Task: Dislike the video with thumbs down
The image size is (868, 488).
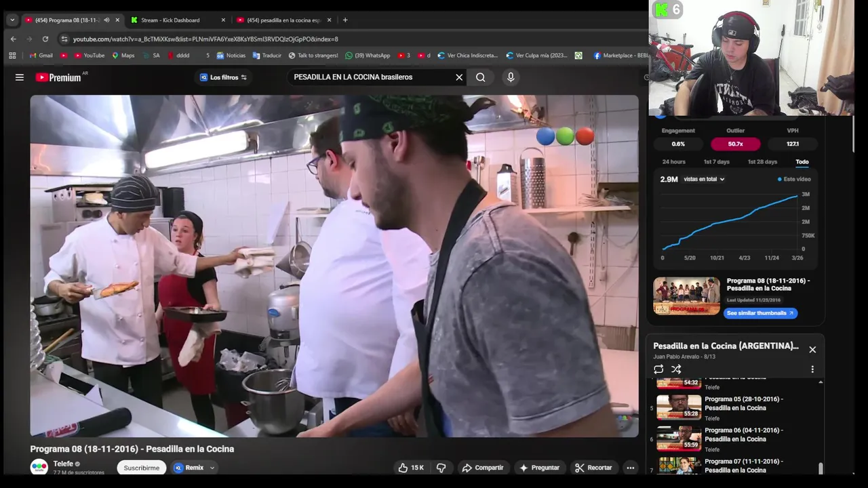Action: pyautogui.click(x=441, y=468)
